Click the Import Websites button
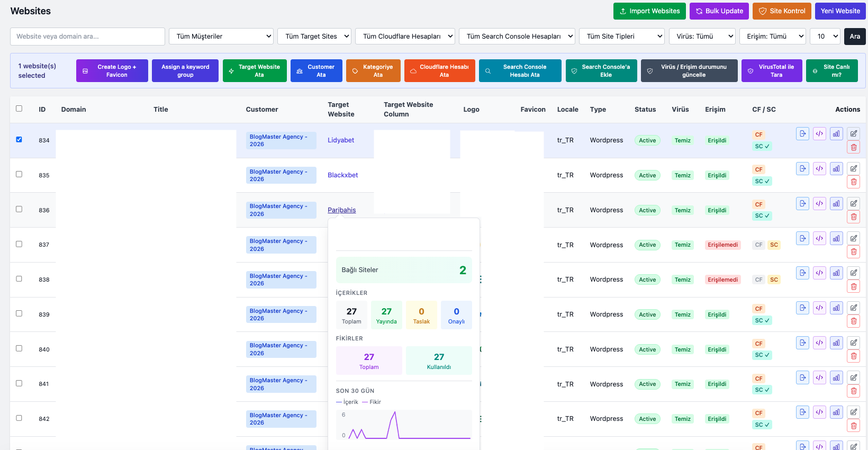 [649, 11]
